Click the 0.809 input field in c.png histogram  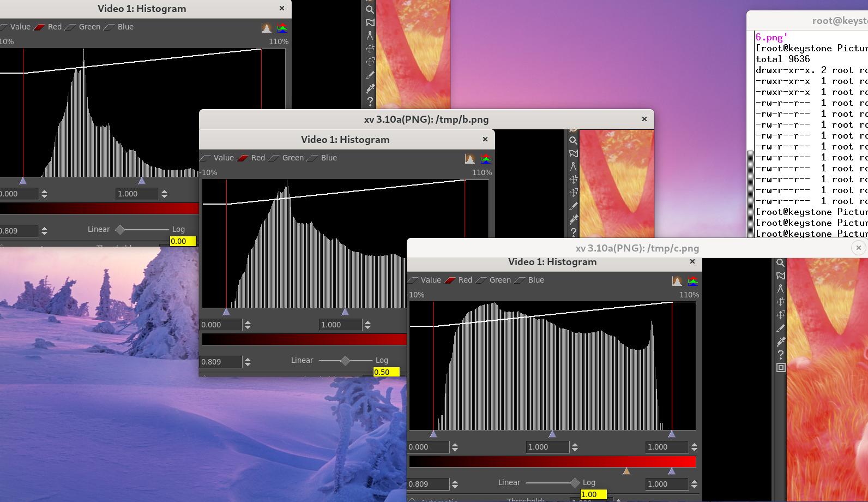pos(428,484)
